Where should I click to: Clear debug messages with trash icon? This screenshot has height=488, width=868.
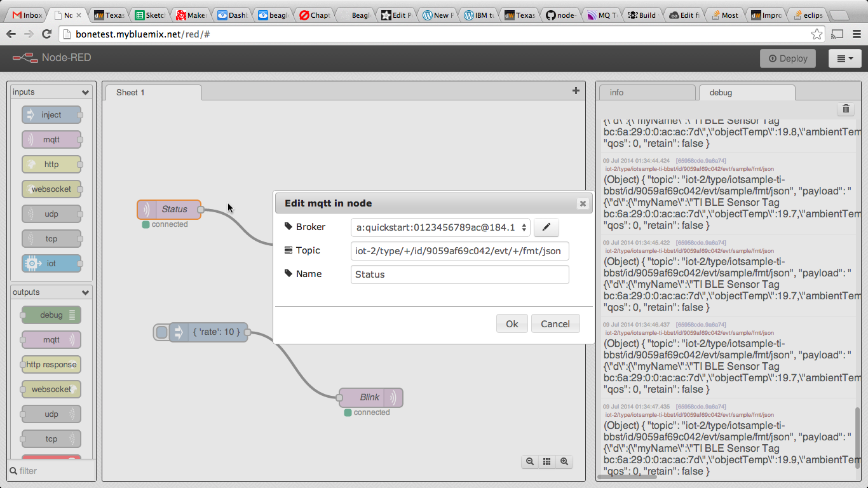click(846, 109)
